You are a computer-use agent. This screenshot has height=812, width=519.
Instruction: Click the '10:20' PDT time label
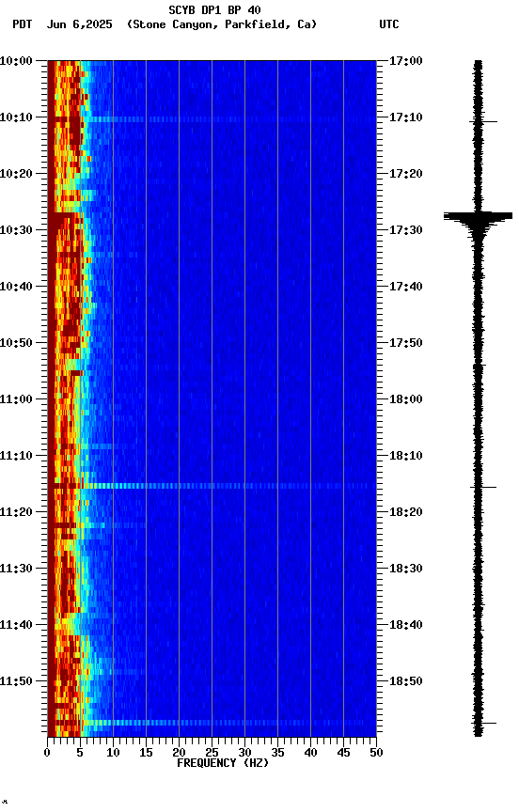click(16, 174)
